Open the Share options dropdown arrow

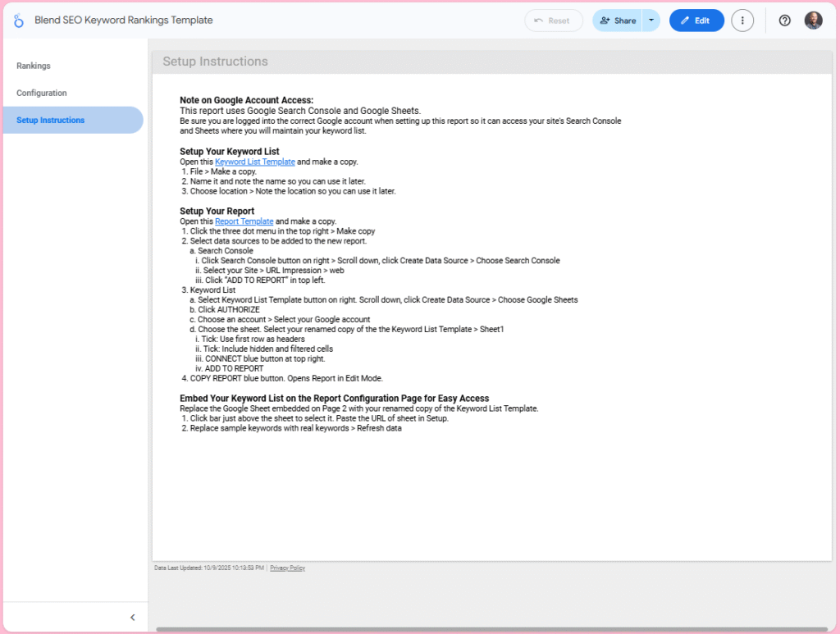(651, 20)
